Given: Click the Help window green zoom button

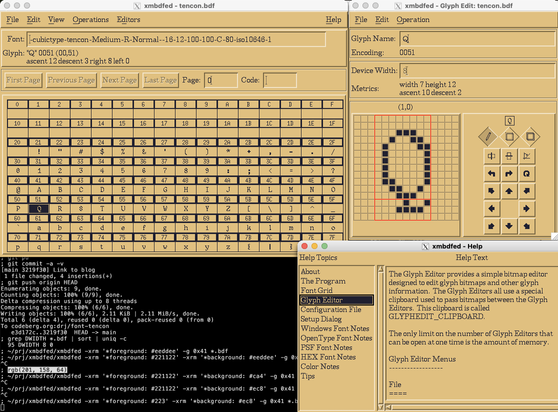Looking at the screenshot, I should click(x=325, y=246).
